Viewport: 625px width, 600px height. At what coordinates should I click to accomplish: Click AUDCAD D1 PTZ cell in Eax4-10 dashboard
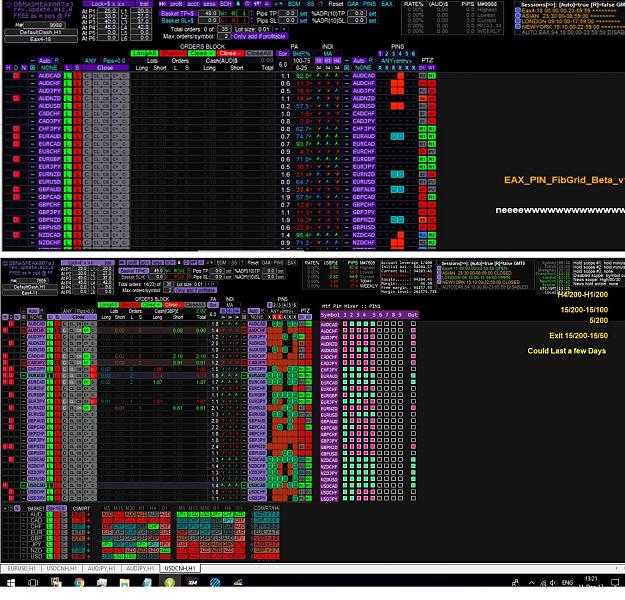422,75
